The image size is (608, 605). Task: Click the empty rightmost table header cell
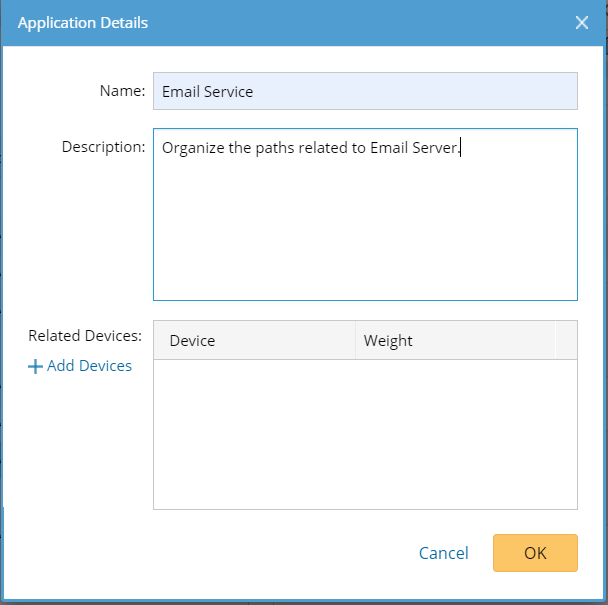[566, 341]
